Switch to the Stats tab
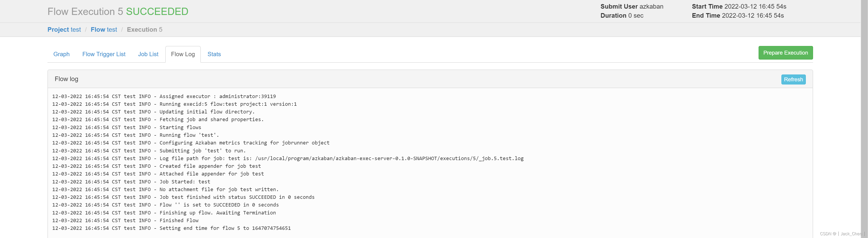Image resolution: width=868 pixels, height=238 pixels. pos(214,54)
